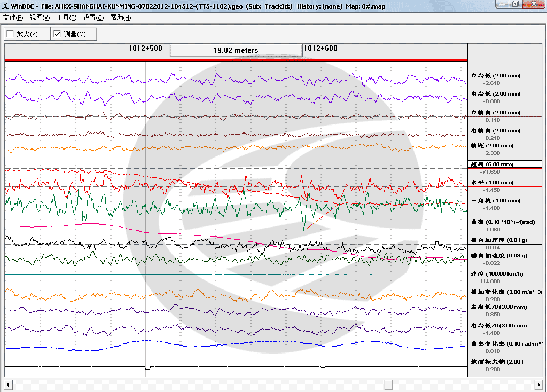Click the horizontal scrollbar thumb
The image size is (547, 392).
pos(388,385)
